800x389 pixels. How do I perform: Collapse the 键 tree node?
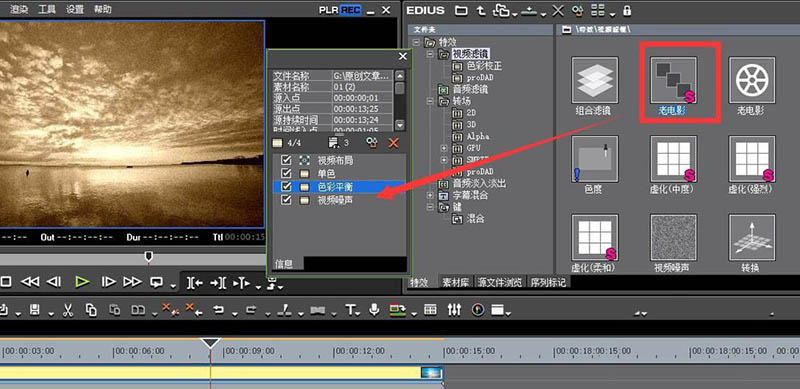click(430, 207)
